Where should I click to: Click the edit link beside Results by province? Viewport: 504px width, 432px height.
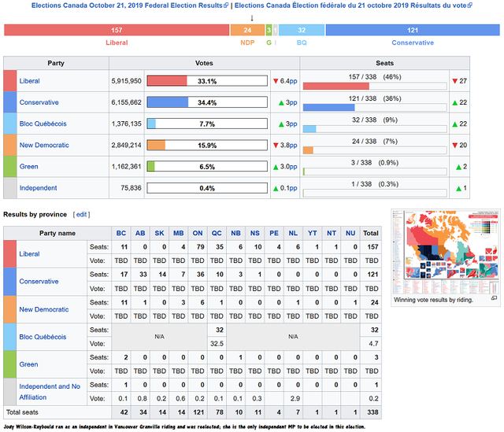click(81, 214)
